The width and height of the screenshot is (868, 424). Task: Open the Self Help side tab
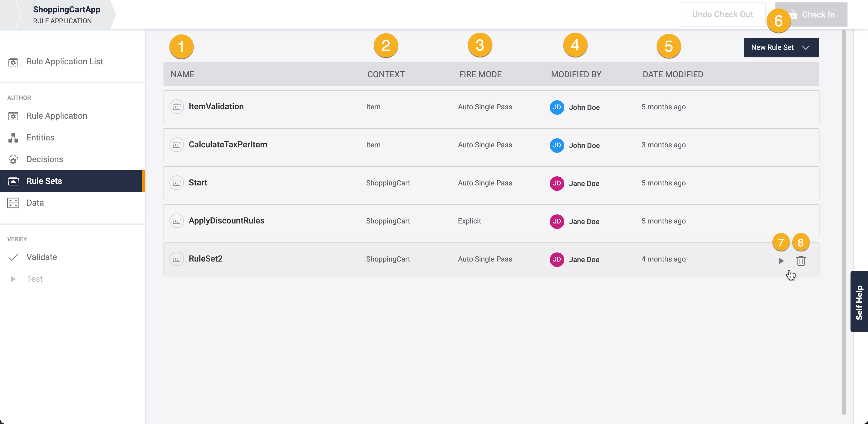click(x=859, y=302)
